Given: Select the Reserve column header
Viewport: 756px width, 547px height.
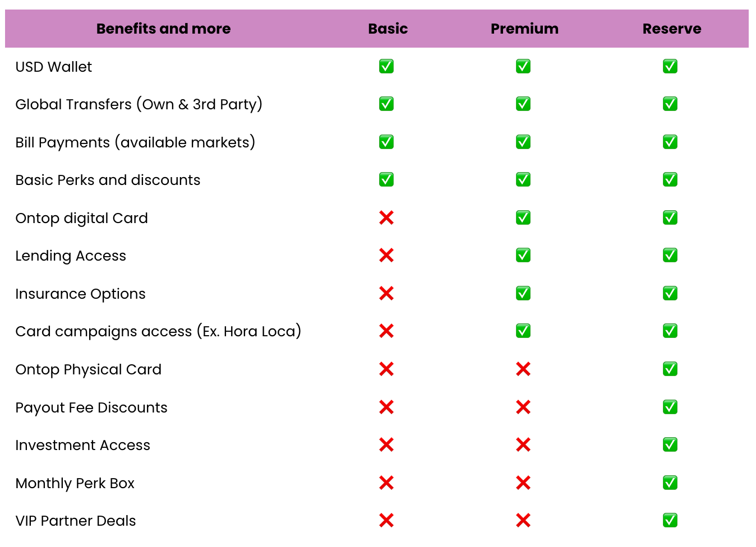Looking at the screenshot, I should 672,29.
